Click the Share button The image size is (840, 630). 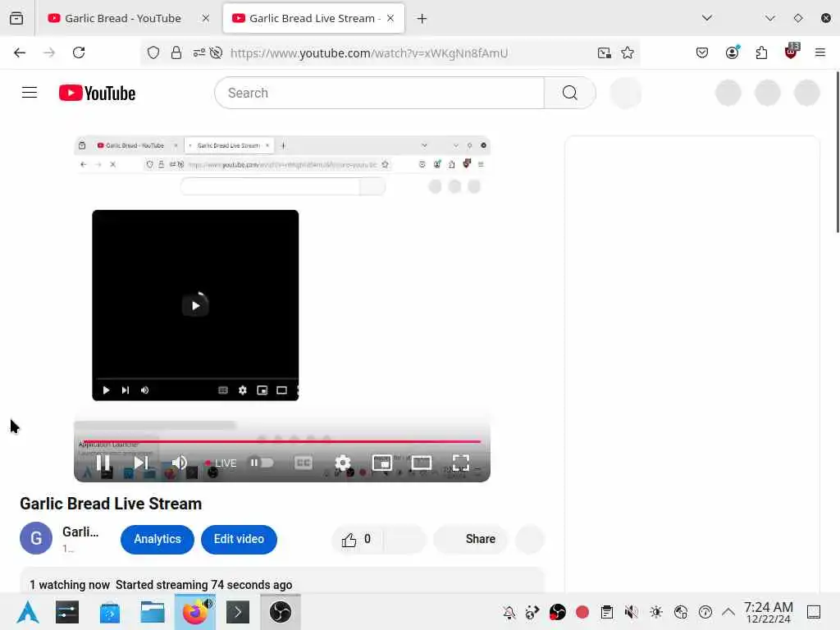point(471,539)
